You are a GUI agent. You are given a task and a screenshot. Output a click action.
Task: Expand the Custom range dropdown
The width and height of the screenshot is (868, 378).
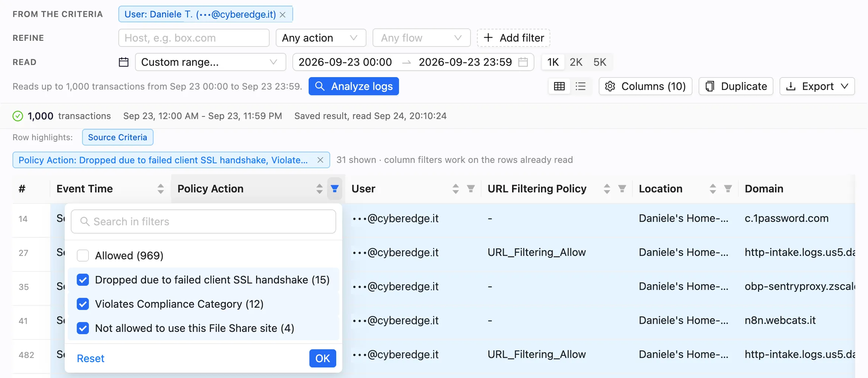tap(210, 62)
